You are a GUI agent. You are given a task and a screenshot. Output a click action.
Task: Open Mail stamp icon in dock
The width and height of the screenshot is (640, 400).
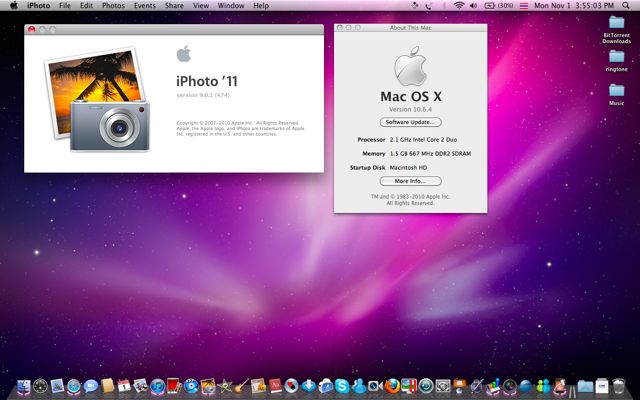coord(57,386)
